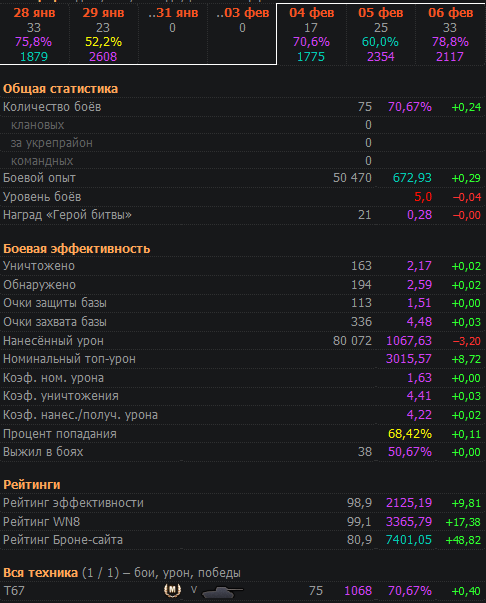Click the Выжил в боях row label
The height and width of the screenshot is (603, 486).
point(43,452)
